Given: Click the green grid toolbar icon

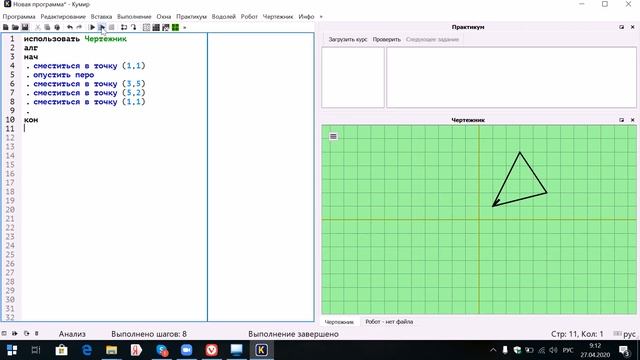Looking at the screenshot, I should click(176, 27).
